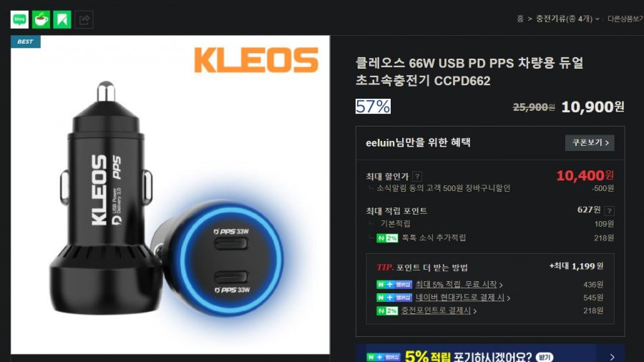
Task: Click the help icon beside 최대 할인가
Action: [417, 177]
